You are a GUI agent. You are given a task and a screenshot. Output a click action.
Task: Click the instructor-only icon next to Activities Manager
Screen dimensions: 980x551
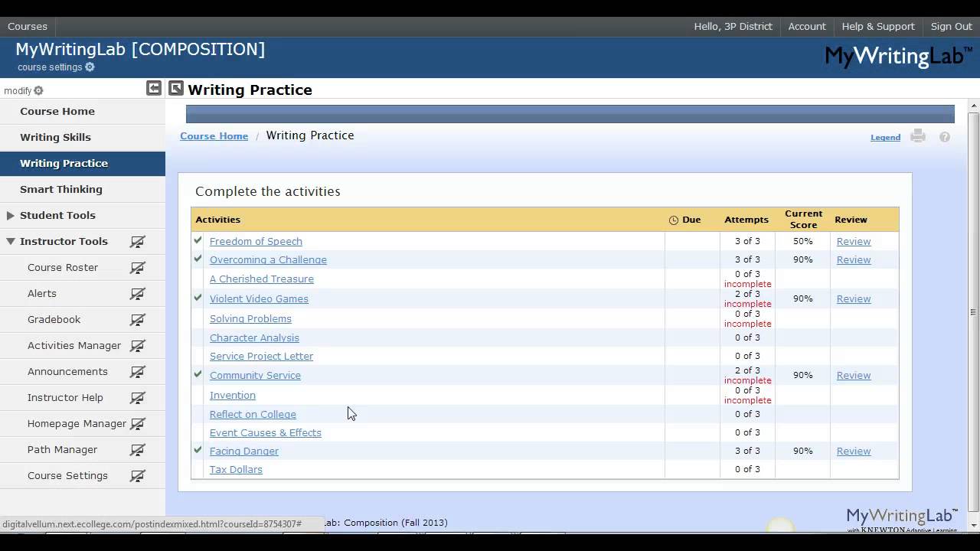138,346
